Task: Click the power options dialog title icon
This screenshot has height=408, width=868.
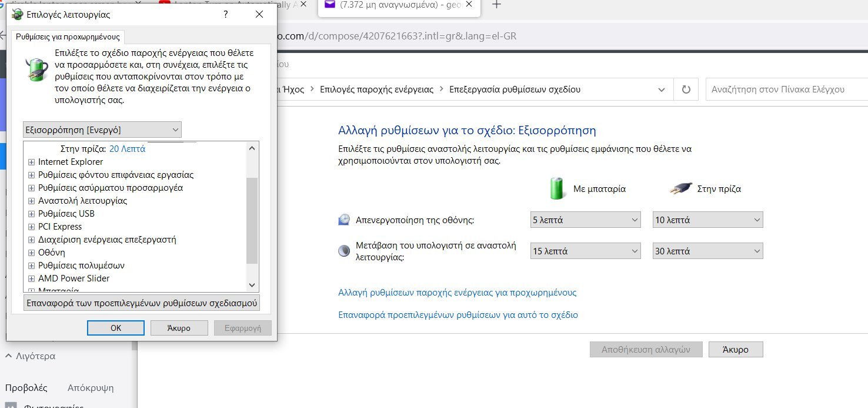Action: point(18,15)
